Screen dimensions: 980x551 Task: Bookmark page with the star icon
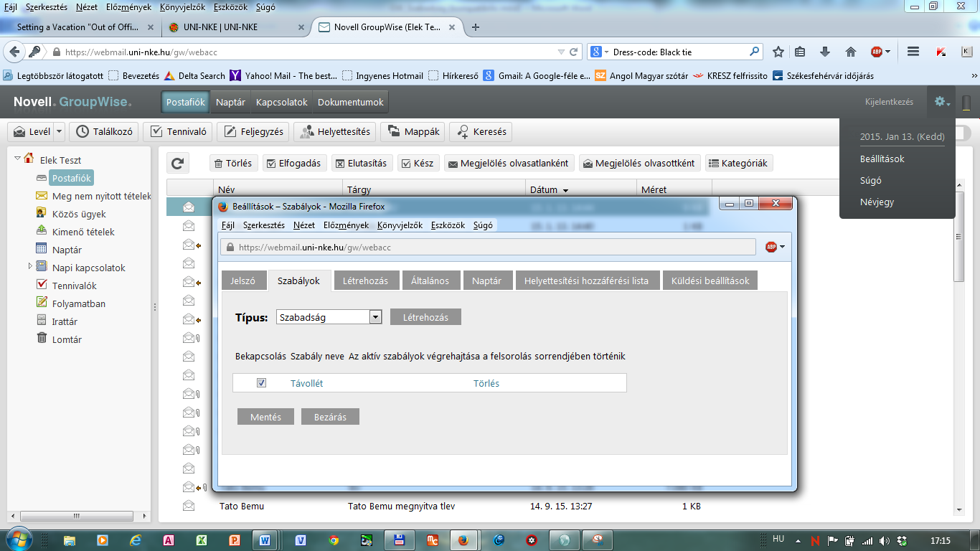coord(778,52)
